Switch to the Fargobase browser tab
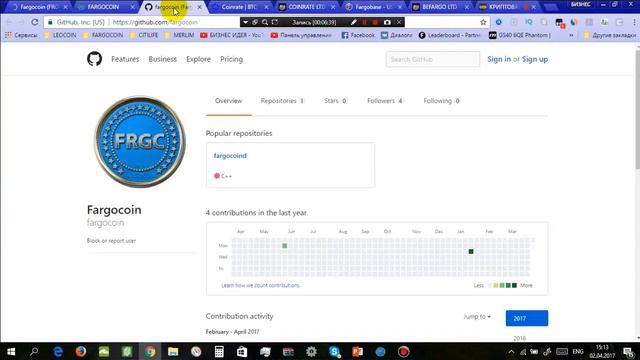This screenshot has width=640, height=360. click(x=373, y=7)
